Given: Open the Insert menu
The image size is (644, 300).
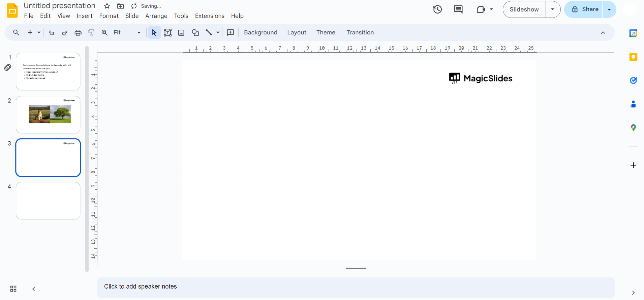Looking at the screenshot, I should tap(85, 16).
